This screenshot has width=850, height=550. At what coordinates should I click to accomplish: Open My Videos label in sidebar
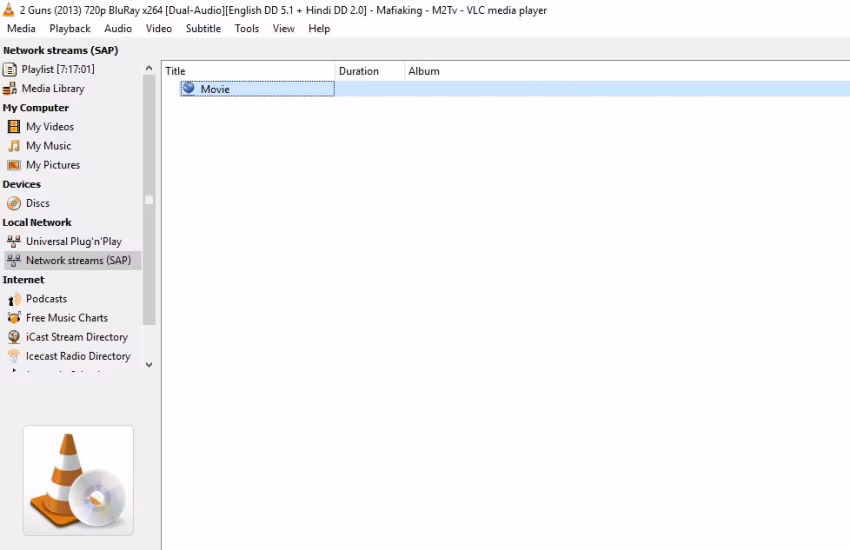tap(50, 127)
